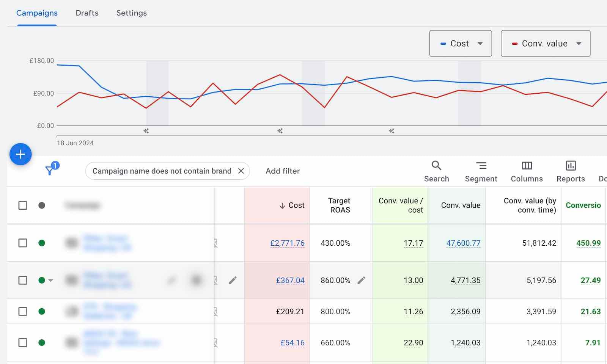Open the Conv. value metric dropdown
This screenshot has height=364, width=607.
coord(579,43)
